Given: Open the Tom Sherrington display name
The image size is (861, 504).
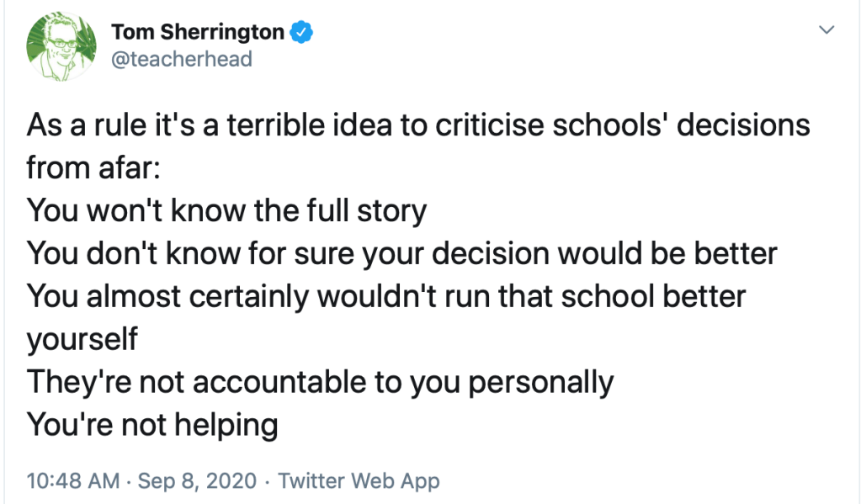Looking at the screenshot, I should tap(198, 32).
